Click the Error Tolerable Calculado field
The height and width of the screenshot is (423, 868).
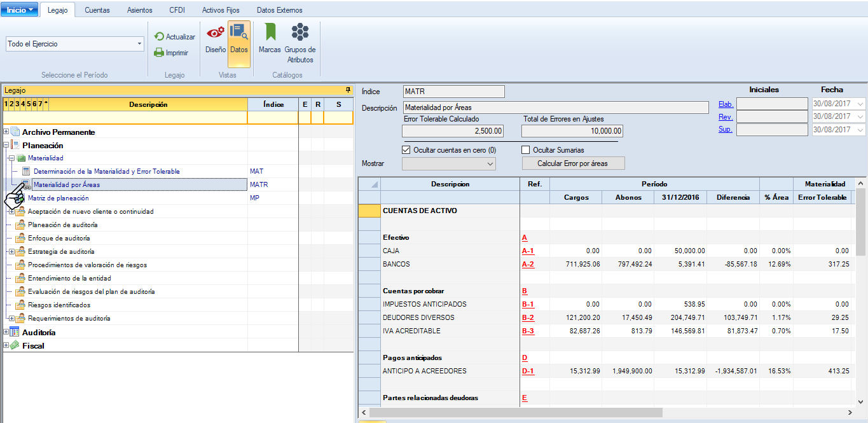452,131
